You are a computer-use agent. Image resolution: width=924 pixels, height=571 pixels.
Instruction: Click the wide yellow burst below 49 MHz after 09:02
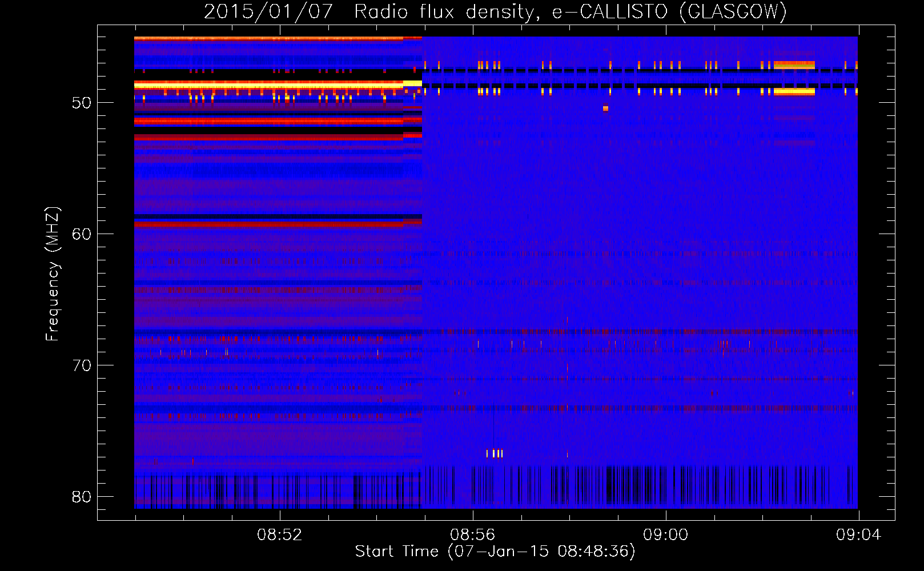(794, 91)
